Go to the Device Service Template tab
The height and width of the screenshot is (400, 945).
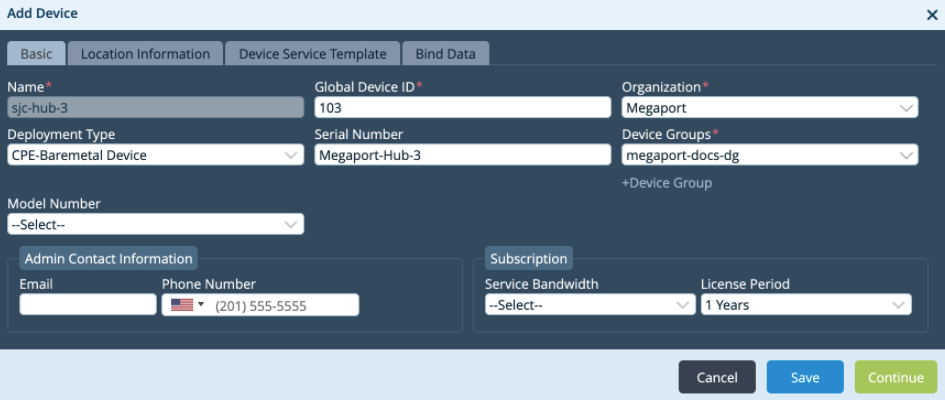(312, 54)
